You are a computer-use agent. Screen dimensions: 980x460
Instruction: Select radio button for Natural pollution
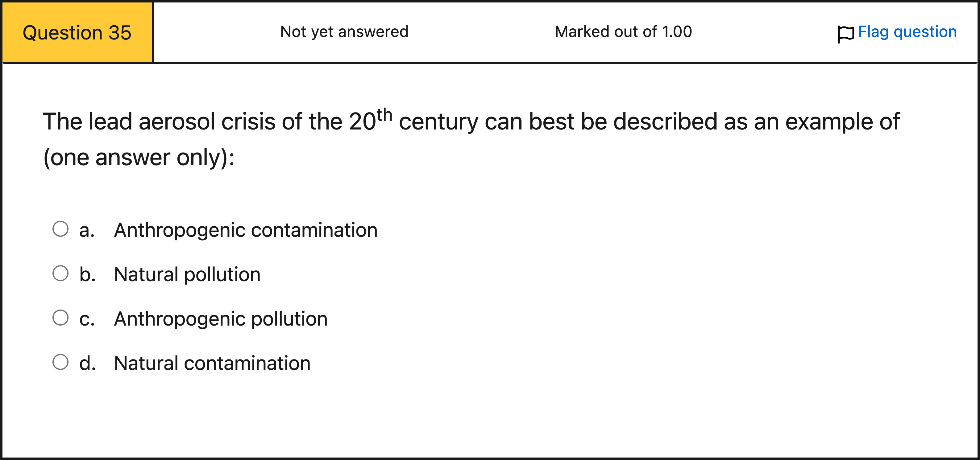61,274
